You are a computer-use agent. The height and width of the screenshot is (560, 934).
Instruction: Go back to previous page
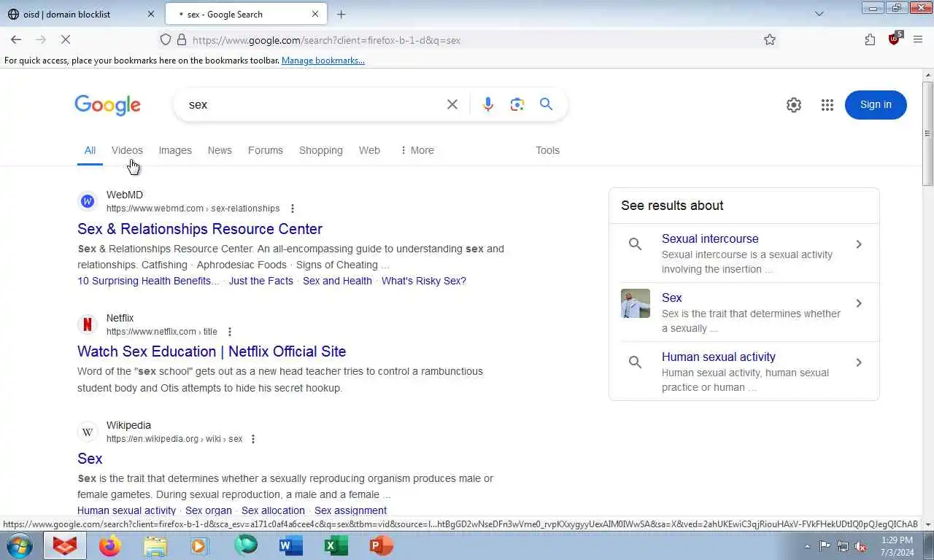click(x=16, y=40)
